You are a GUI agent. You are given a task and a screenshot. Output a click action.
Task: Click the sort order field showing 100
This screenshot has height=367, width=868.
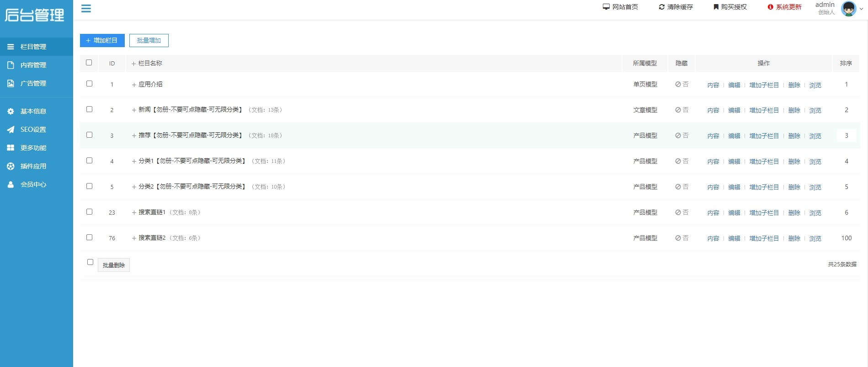(x=846, y=238)
